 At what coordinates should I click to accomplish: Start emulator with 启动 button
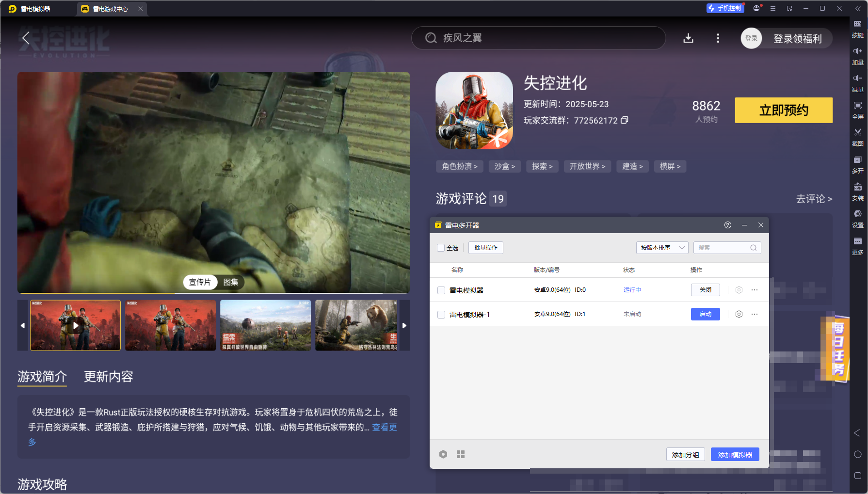705,314
